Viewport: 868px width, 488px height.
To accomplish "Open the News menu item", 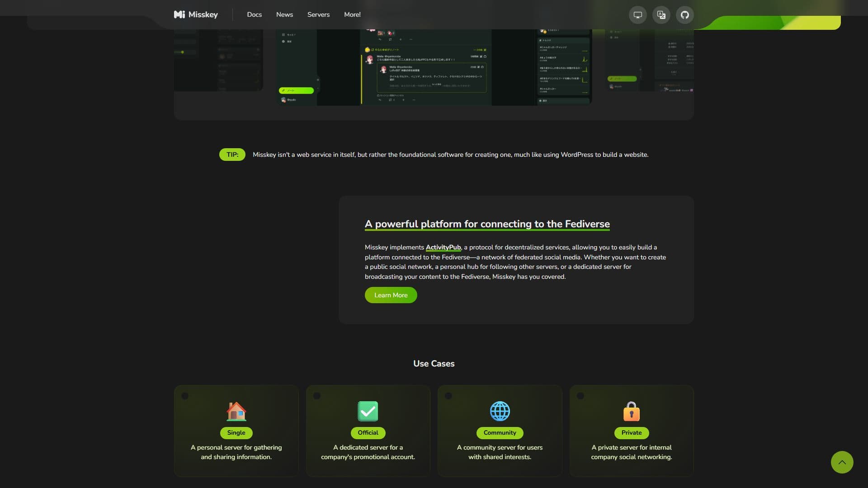I will [x=284, y=14].
